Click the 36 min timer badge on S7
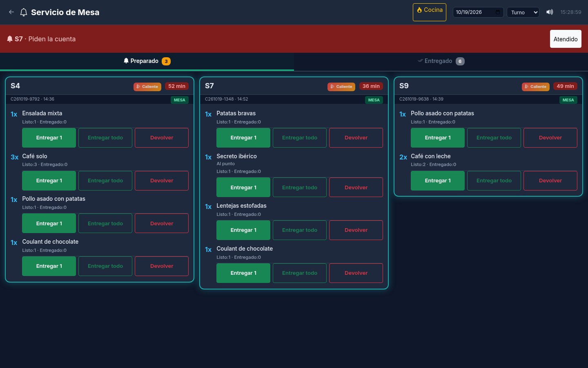Screen dimensions: 588x368 coord(371,86)
